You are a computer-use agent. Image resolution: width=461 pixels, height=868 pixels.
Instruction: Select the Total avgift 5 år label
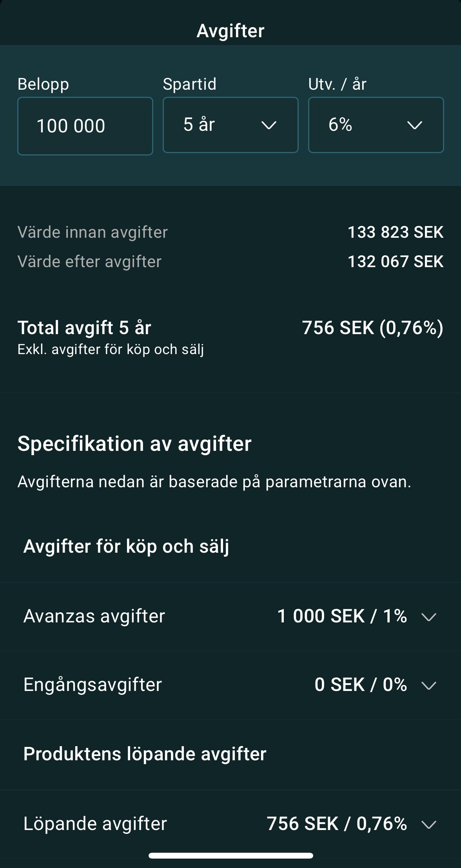84,328
